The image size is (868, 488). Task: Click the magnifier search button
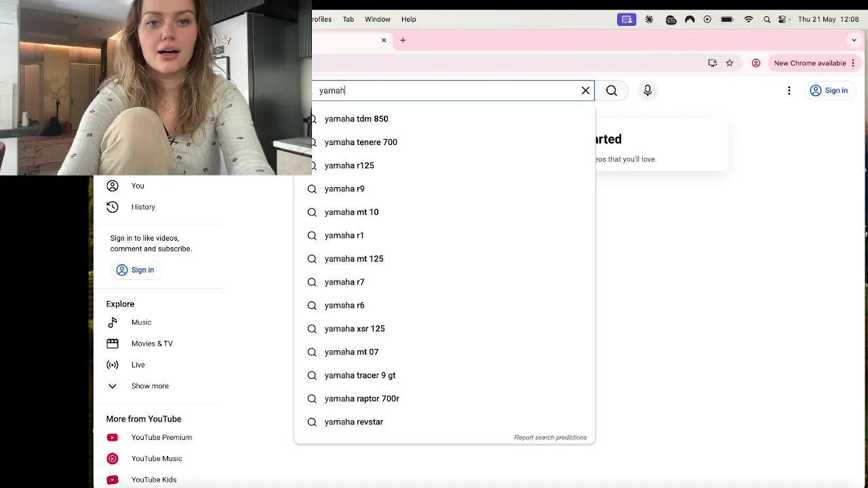[612, 90]
